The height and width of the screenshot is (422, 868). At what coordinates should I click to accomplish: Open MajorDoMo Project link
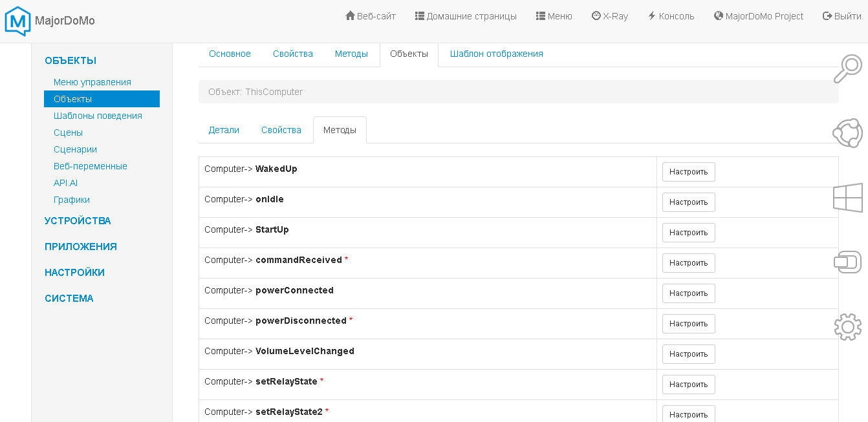[x=759, y=16]
